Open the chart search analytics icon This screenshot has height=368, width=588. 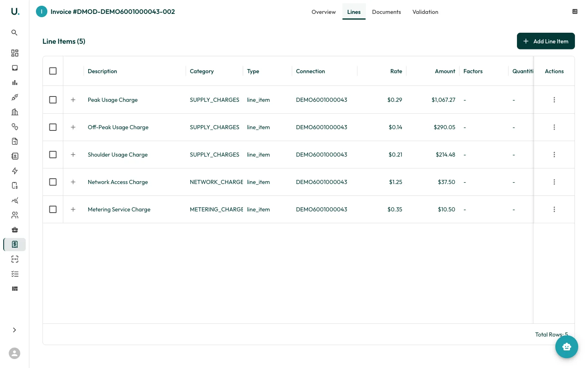click(x=15, y=200)
